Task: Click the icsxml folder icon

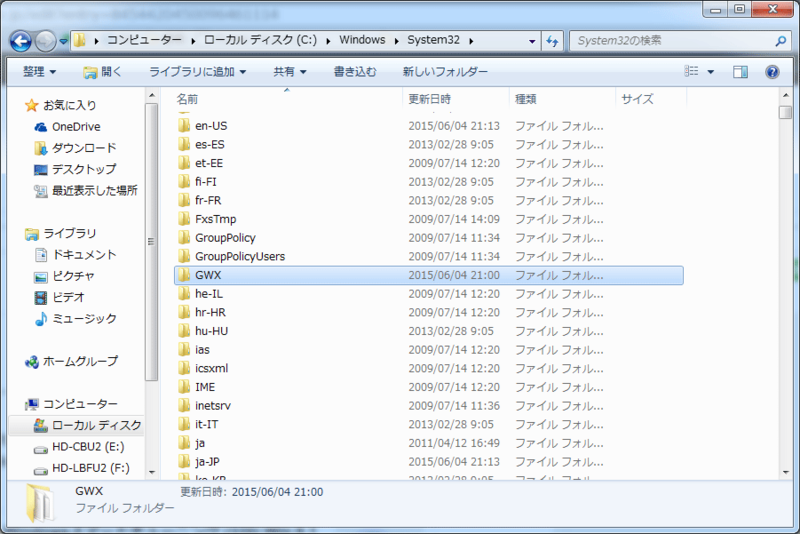Action: click(x=184, y=368)
